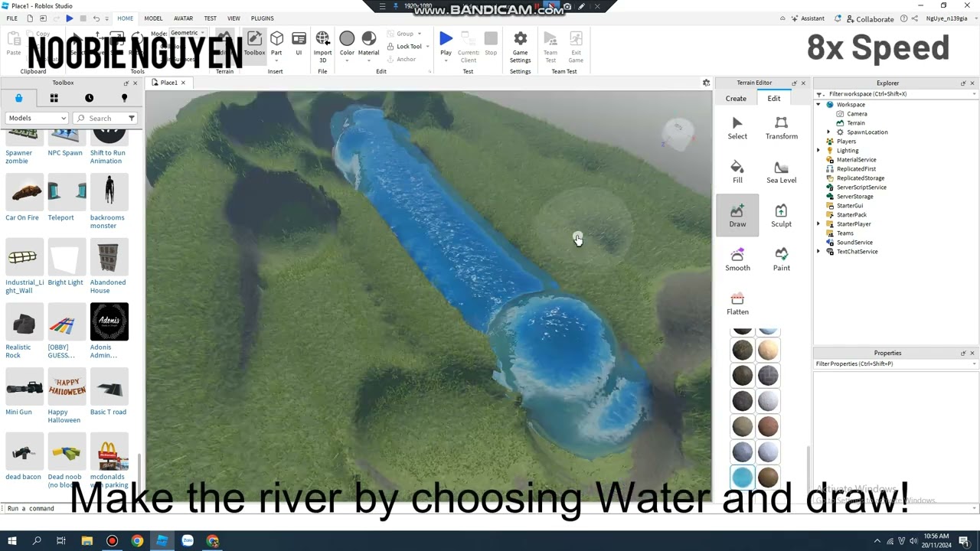This screenshot has width=980, height=551.
Task: Select the Draw terrain tool
Action: tap(737, 215)
